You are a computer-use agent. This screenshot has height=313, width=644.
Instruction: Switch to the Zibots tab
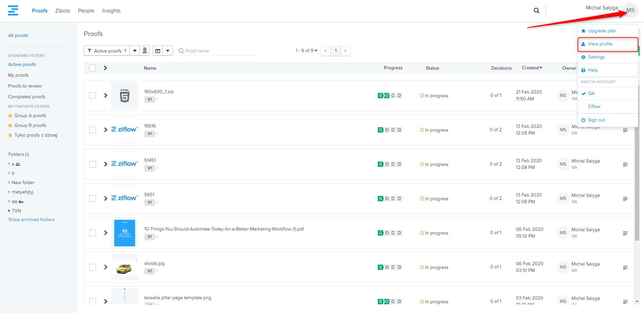(63, 11)
